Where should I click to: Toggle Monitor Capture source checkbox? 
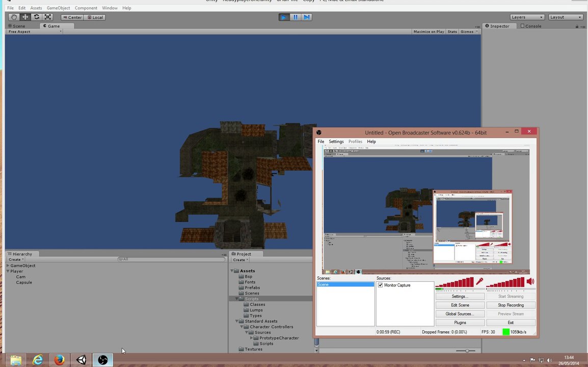[380, 285]
